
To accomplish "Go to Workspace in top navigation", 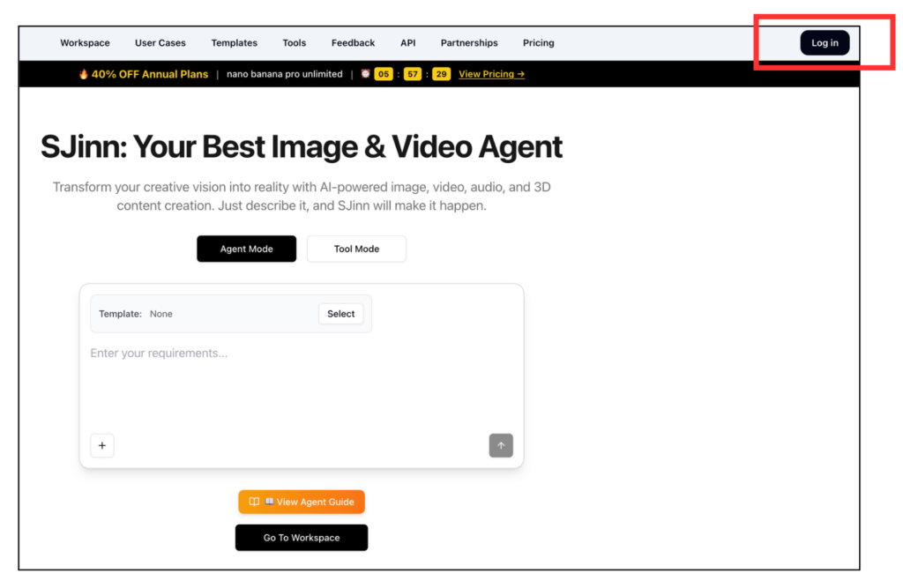I will click(85, 42).
